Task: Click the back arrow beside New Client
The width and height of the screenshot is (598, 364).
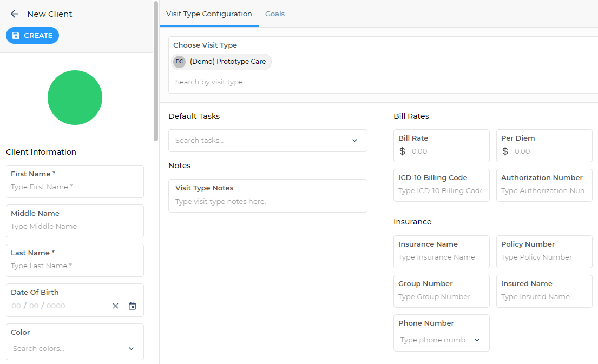Action: [x=15, y=14]
